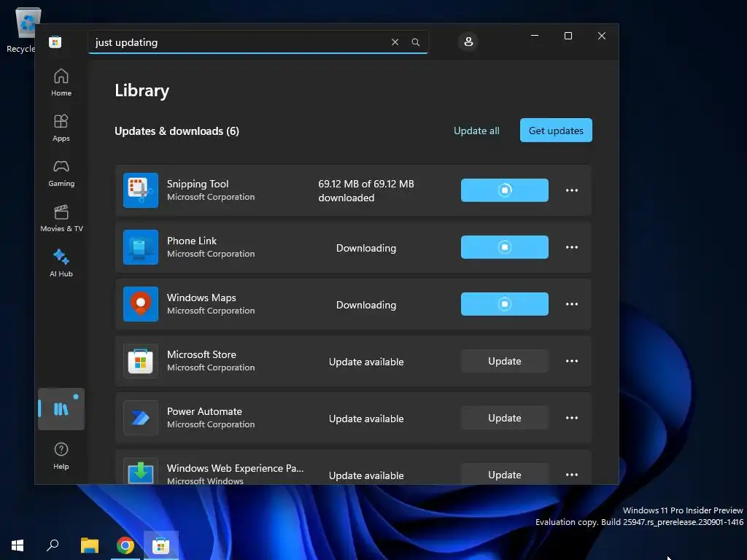Open the Windows Start menu
Viewport: 747px width, 560px height.
coord(18,545)
